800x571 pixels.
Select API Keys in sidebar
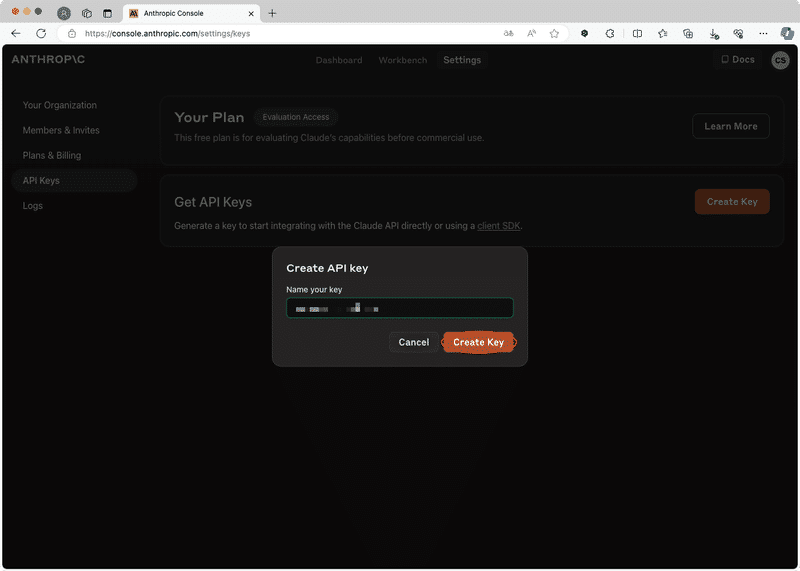[74, 181]
